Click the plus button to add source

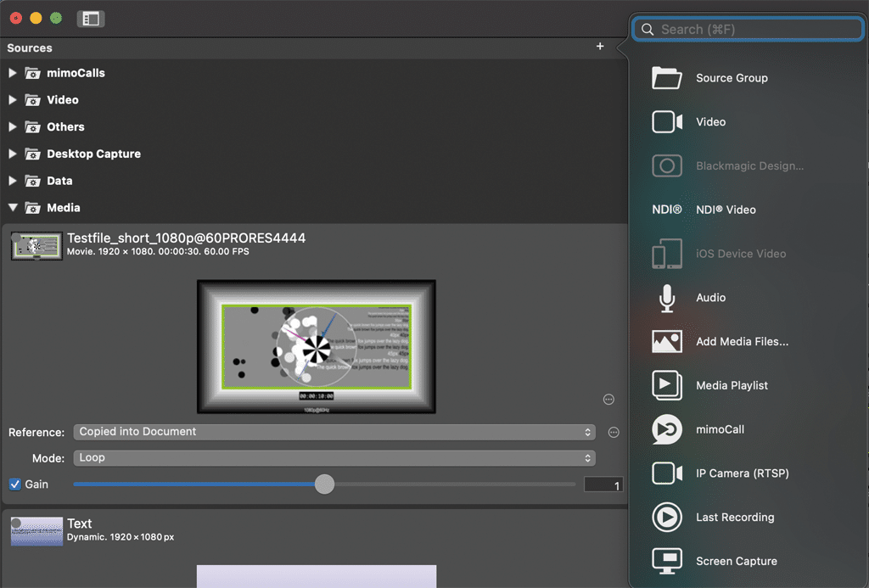pyautogui.click(x=600, y=47)
